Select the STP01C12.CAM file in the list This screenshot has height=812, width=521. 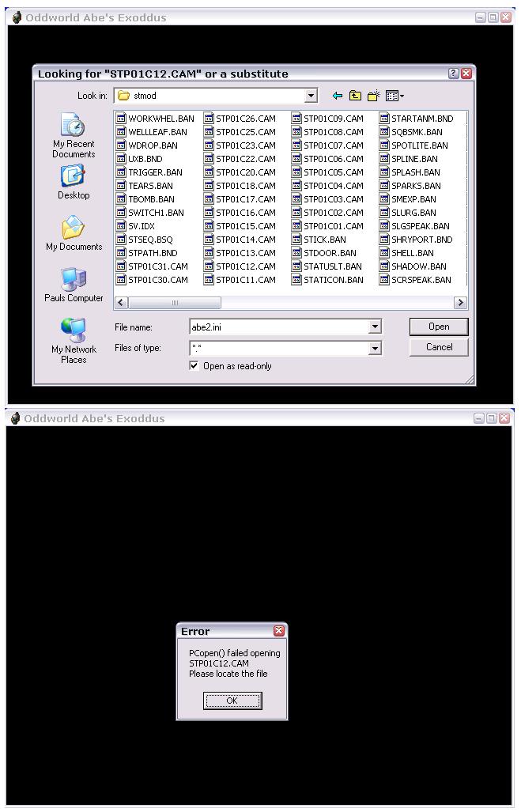point(245,266)
